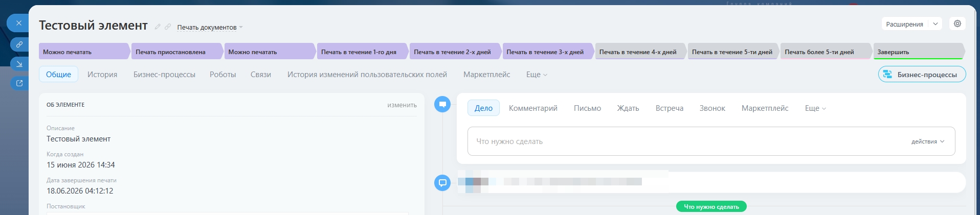Select first 'Можно печатать' stage
Image resolution: width=980 pixels, height=215 pixels.
click(84, 52)
